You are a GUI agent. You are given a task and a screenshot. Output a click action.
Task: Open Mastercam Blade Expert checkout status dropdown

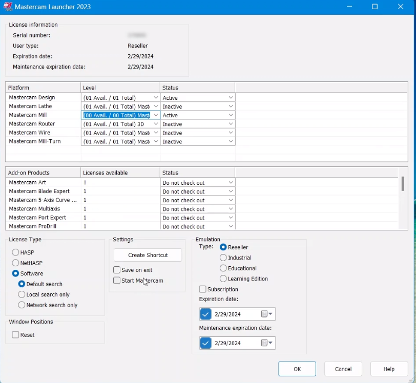[x=198, y=191]
